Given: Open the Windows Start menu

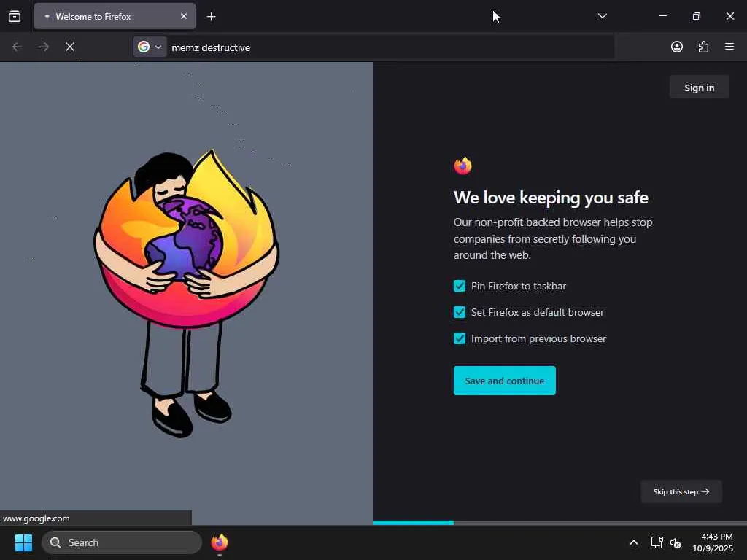Looking at the screenshot, I should pyautogui.click(x=23, y=542).
